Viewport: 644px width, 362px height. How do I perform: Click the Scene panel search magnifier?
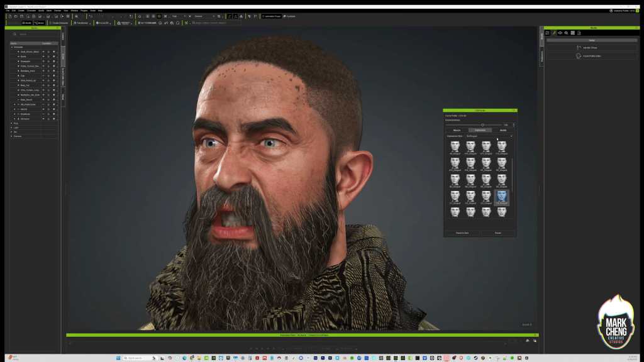tap(15, 34)
